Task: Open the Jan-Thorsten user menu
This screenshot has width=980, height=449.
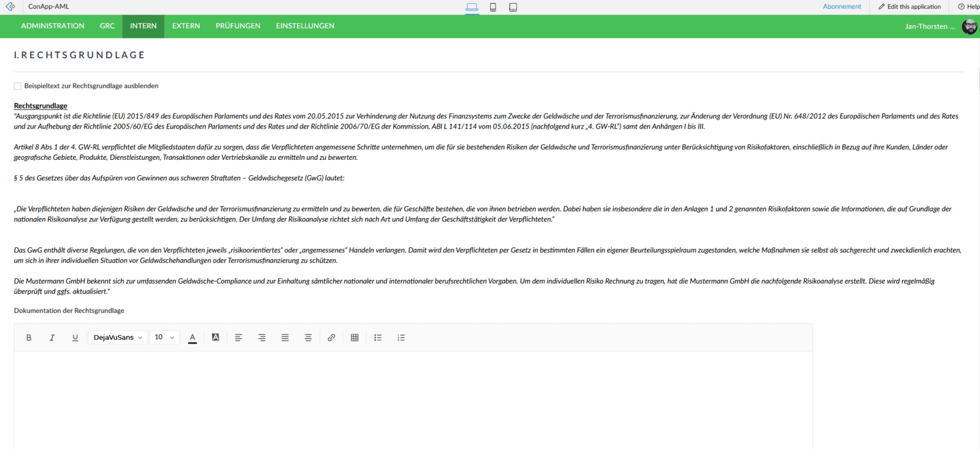Action: pyautogui.click(x=930, y=26)
